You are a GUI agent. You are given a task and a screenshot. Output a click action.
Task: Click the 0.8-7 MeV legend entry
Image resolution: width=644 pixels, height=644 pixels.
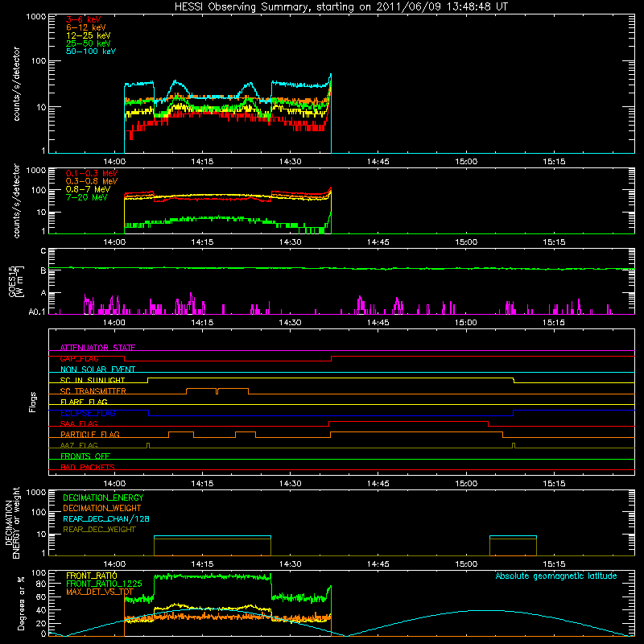[88, 189]
